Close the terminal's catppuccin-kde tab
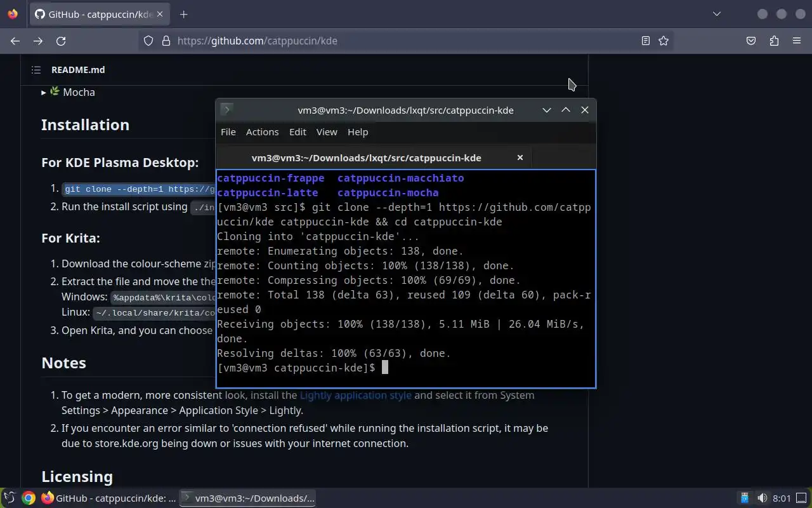Screen dimensions: 812x508 tap(520, 157)
